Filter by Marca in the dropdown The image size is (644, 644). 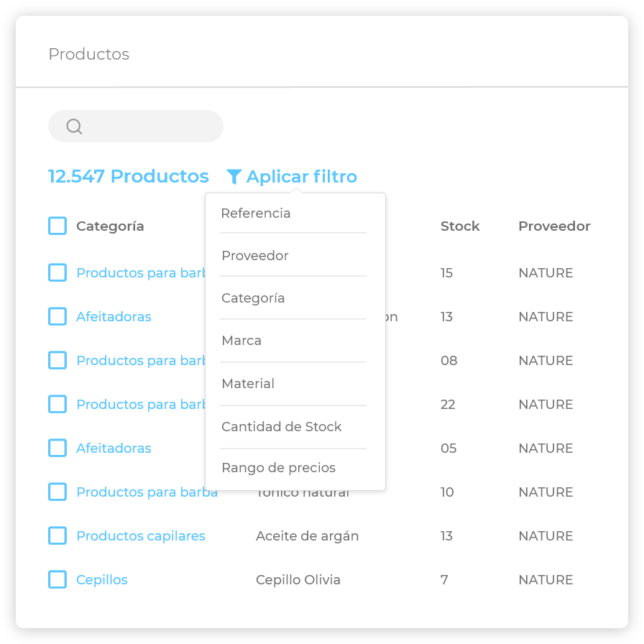(241, 341)
